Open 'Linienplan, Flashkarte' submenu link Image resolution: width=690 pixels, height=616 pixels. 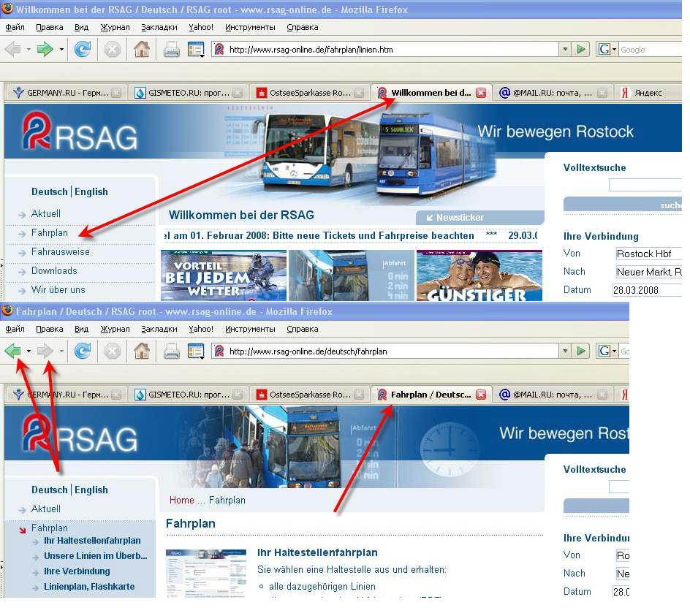(89, 587)
